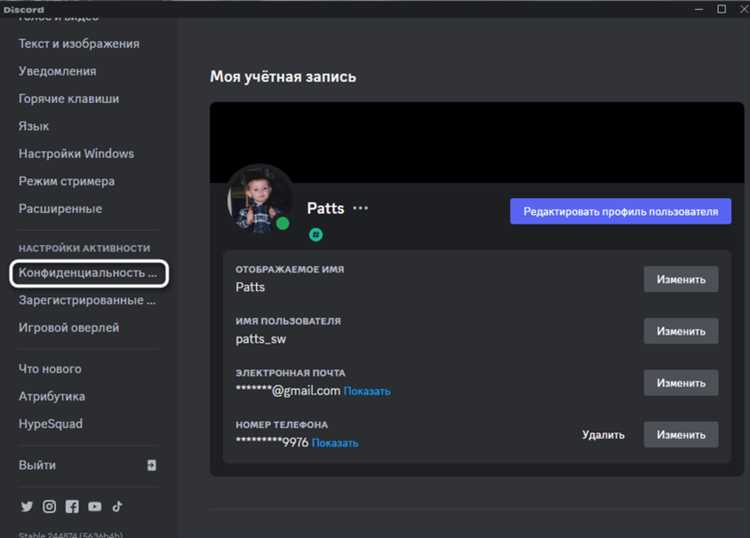Image resolution: width=750 pixels, height=538 pixels.
Task: Click Изменить for display name Patts
Action: click(681, 279)
